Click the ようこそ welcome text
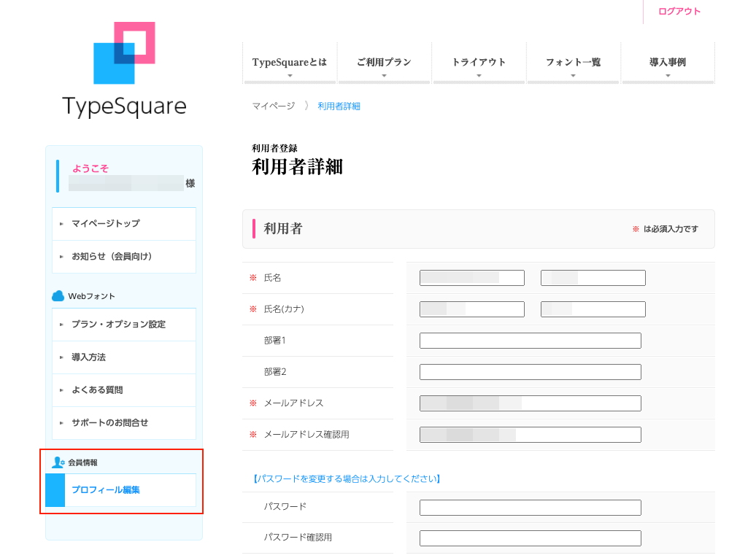Image resolution: width=756 pixels, height=558 pixels. tap(90, 168)
